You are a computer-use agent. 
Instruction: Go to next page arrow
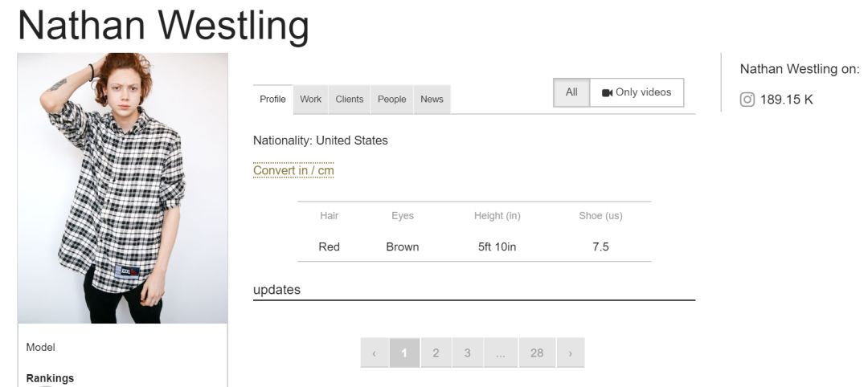pos(570,353)
